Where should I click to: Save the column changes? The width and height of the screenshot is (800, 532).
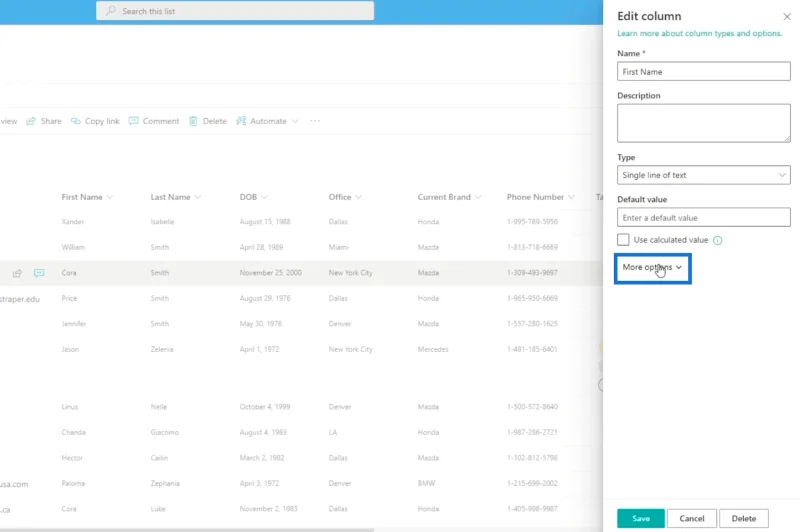tap(641, 518)
